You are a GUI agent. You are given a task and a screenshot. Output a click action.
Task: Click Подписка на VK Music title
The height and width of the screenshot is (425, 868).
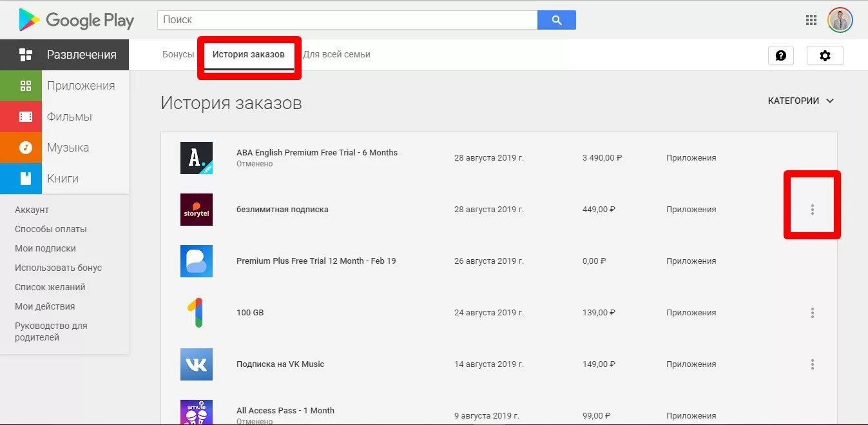point(280,364)
